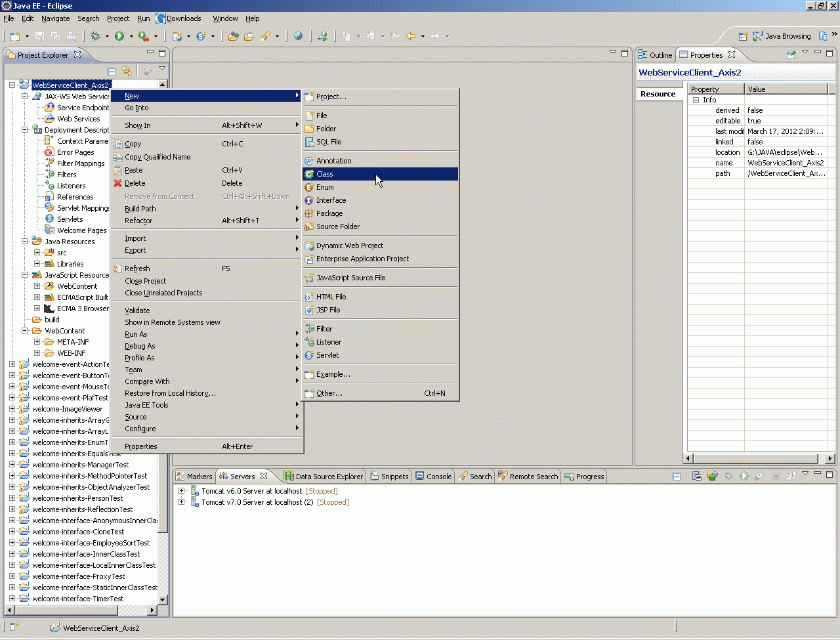Click the Start the server icon

pos(744,477)
